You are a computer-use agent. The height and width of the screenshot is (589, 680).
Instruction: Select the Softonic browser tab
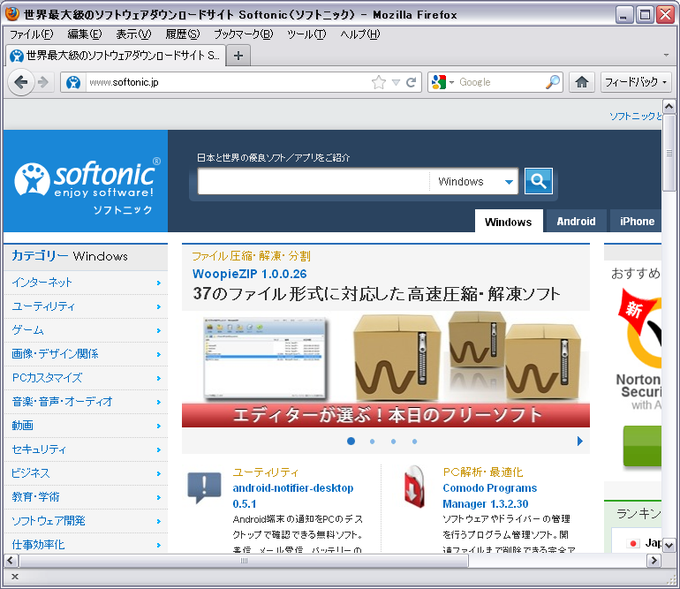pyautogui.click(x=115, y=56)
